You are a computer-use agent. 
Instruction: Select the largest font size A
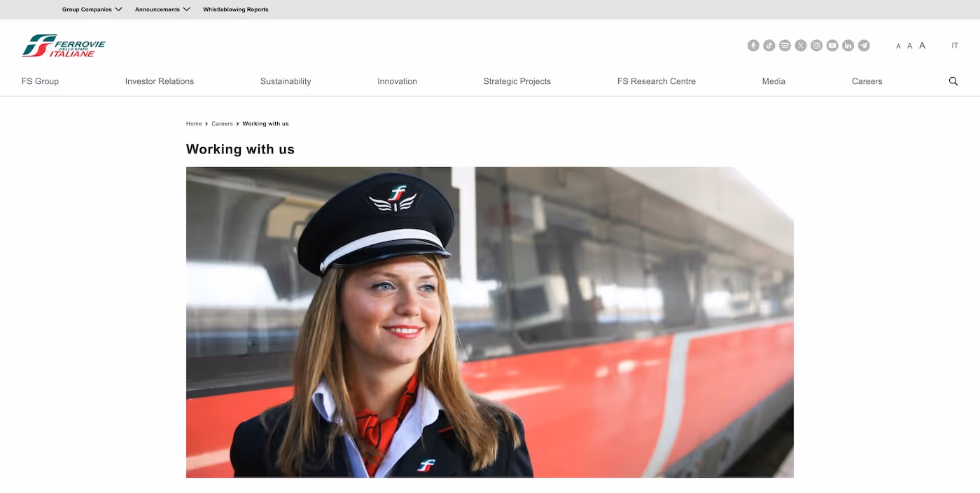(x=922, y=45)
